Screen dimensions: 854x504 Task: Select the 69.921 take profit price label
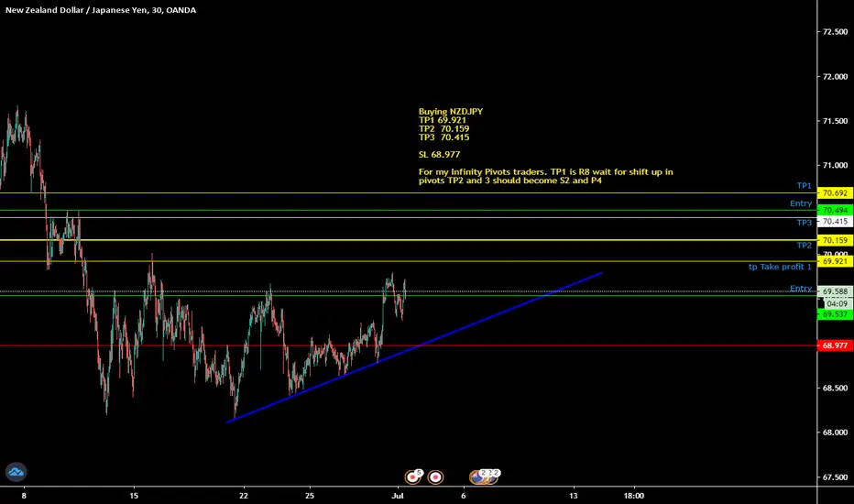[835, 261]
